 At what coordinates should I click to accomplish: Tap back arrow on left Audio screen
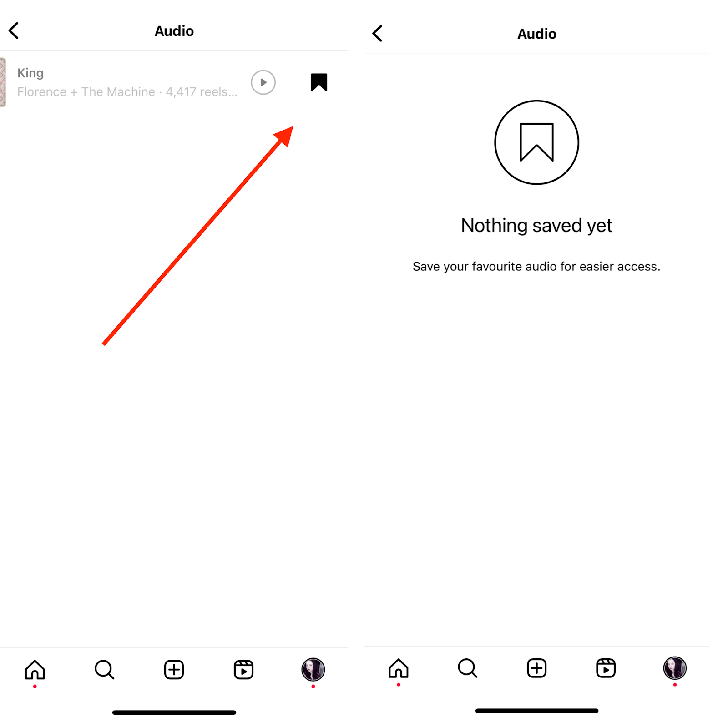(14, 31)
